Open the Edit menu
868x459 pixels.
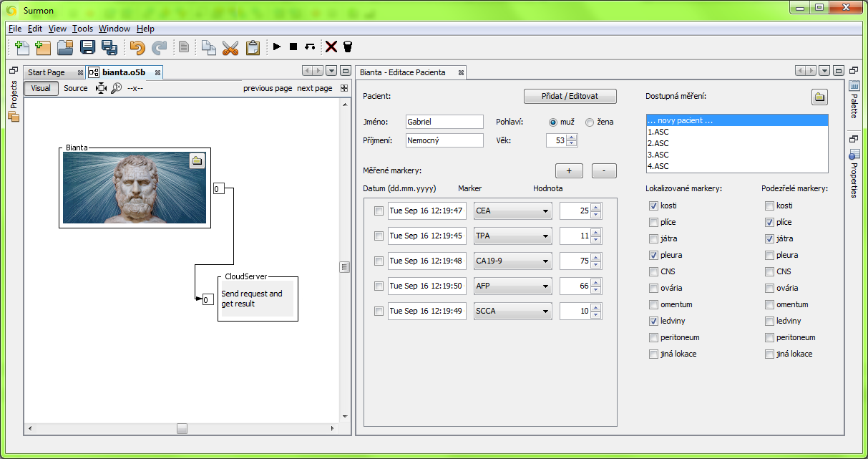pyautogui.click(x=35, y=29)
